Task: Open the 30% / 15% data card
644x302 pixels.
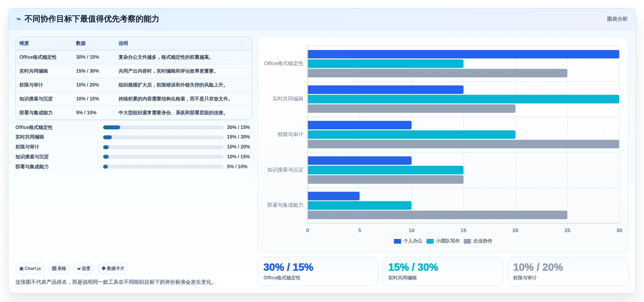Action: (318, 271)
